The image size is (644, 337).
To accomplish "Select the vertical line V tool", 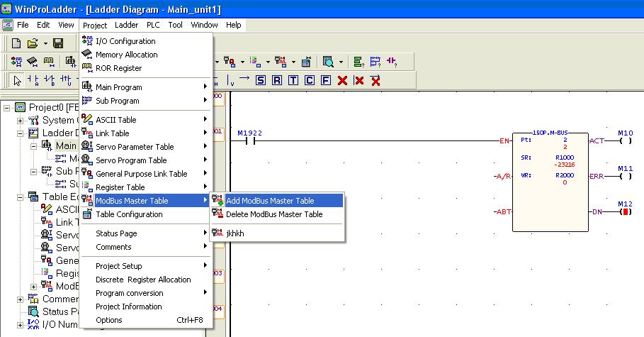I will point(230,81).
